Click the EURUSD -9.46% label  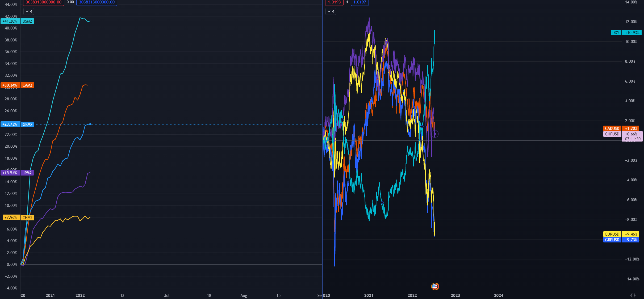(621, 234)
